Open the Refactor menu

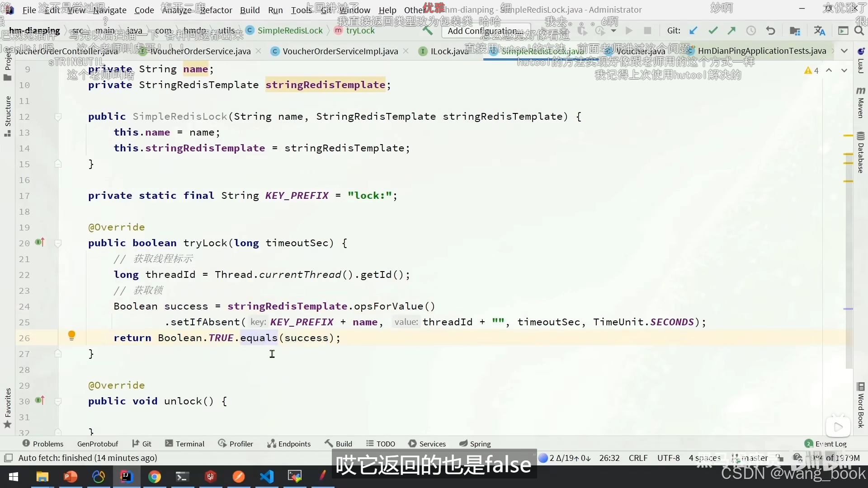216,10
